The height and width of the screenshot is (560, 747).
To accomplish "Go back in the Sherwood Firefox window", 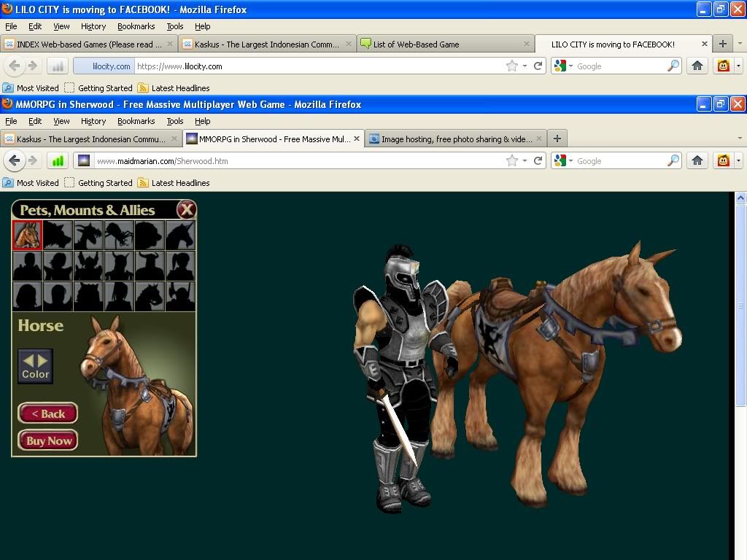I will (x=14, y=160).
